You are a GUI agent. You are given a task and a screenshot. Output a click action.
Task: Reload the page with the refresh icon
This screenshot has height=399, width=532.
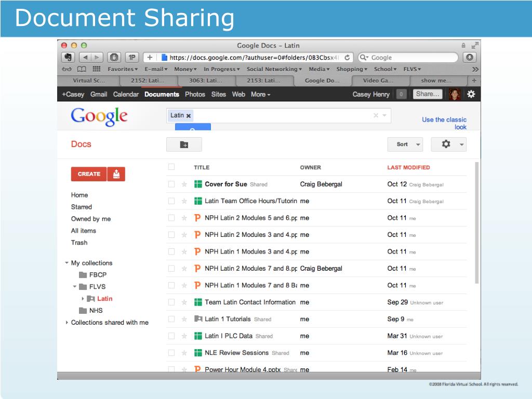[347, 57]
